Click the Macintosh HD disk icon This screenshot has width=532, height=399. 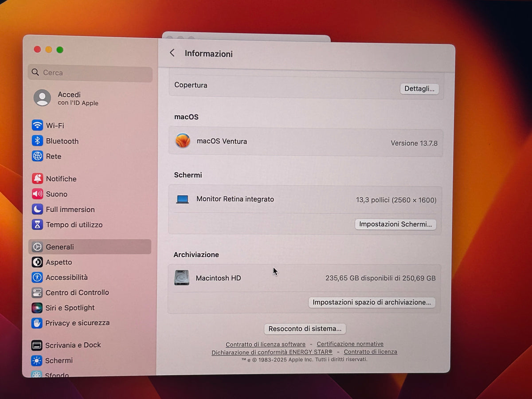click(182, 278)
